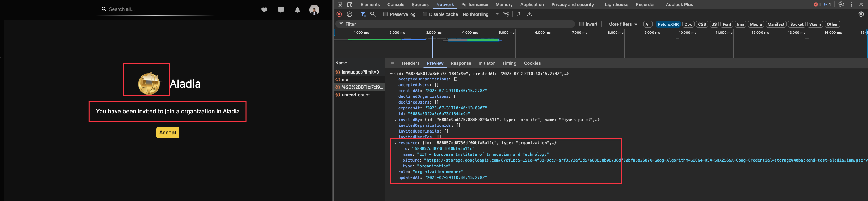Close the request details pane
Screen dimensions: 868x201
click(x=393, y=63)
